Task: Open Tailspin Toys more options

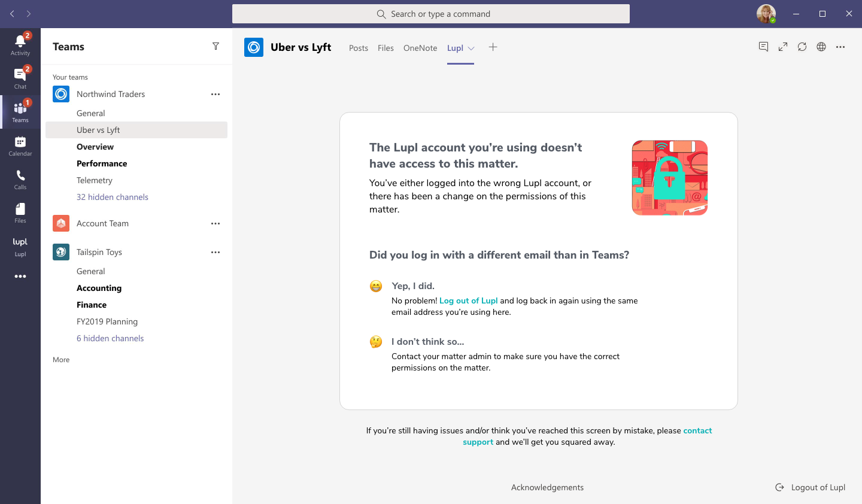Action: (x=215, y=252)
